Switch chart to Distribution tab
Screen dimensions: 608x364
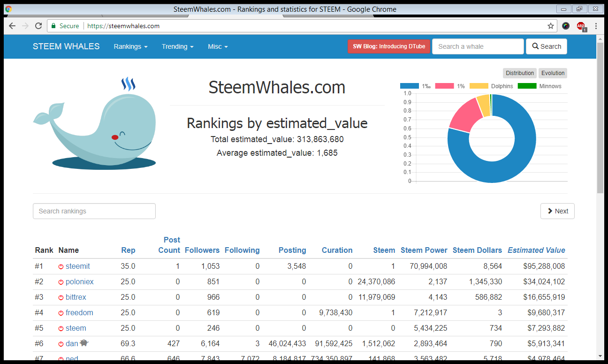pos(520,73)
